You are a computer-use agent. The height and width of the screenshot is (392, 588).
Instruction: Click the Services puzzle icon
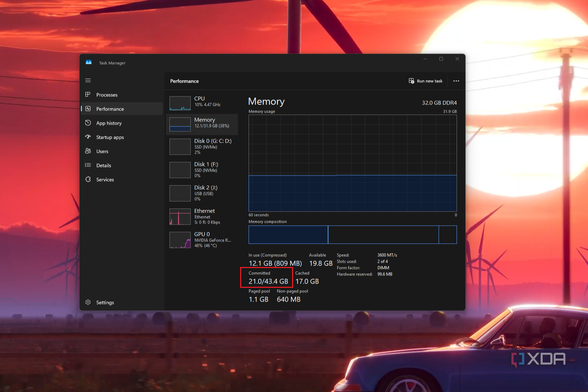(88, 179)
